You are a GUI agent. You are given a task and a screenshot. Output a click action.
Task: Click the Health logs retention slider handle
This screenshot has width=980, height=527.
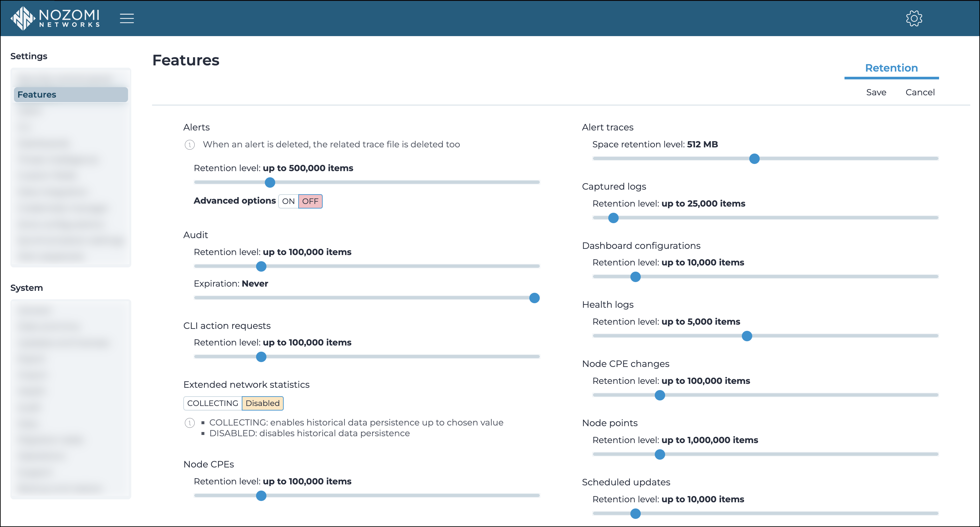(746, 336)
